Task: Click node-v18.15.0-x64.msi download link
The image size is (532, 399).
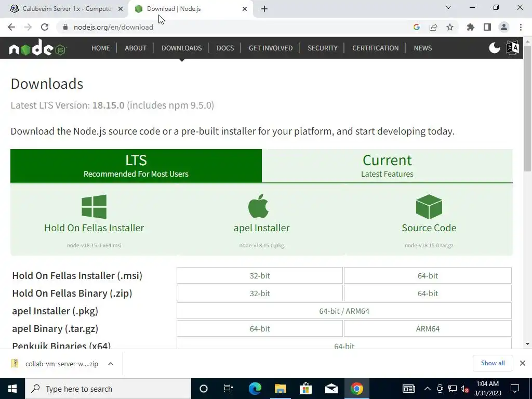Action: 94,245
